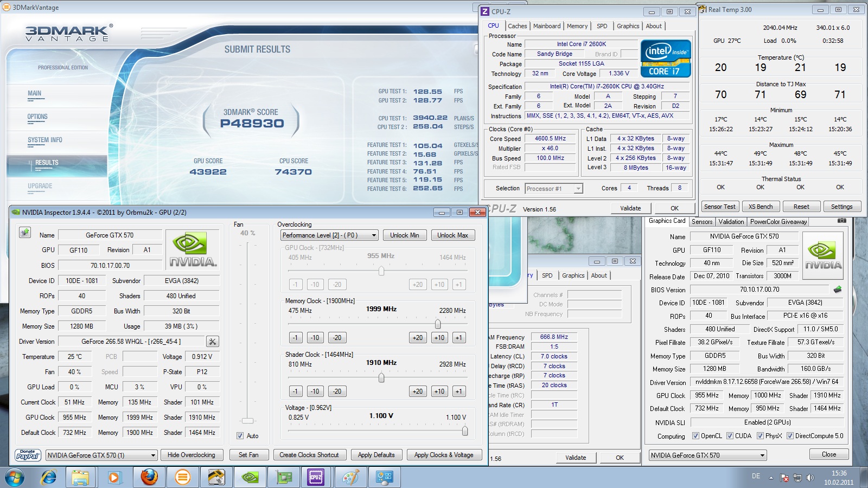Open the Sensors tab in GPU-Z
This screenshot has height=488, width=868.
point(701,222)
